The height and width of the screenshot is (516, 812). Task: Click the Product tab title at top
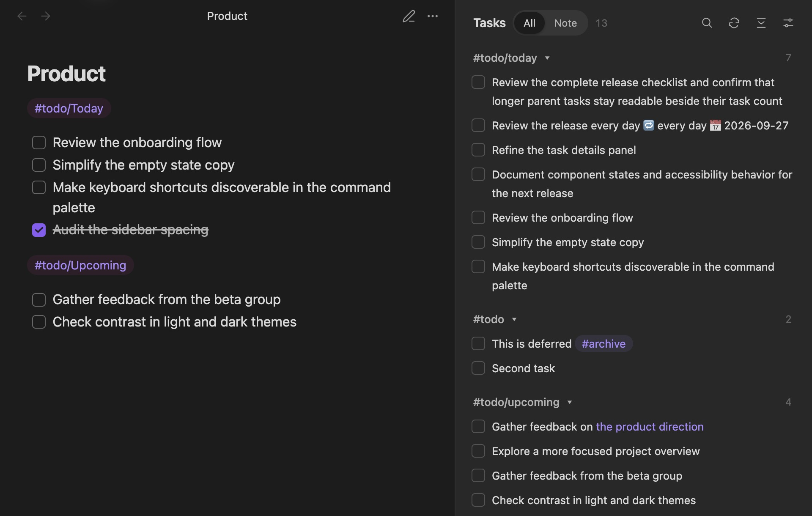pos(227,16)
